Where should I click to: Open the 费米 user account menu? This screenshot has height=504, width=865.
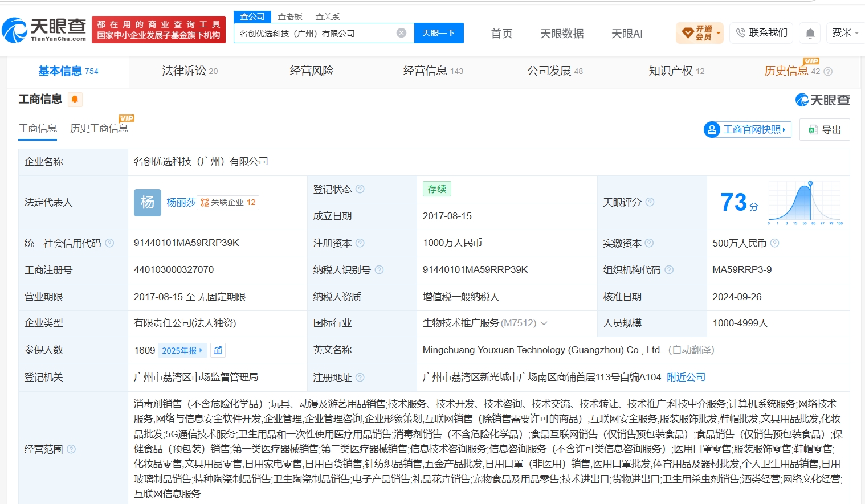pos(844,33)
